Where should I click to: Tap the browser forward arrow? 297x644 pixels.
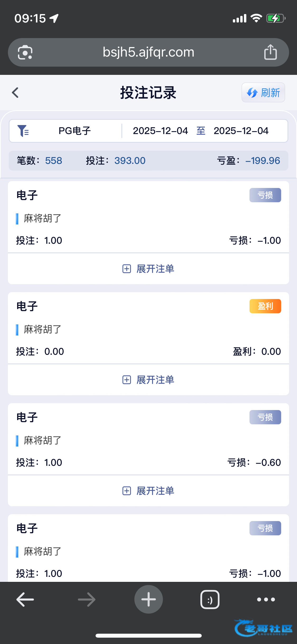coord(87,599)
